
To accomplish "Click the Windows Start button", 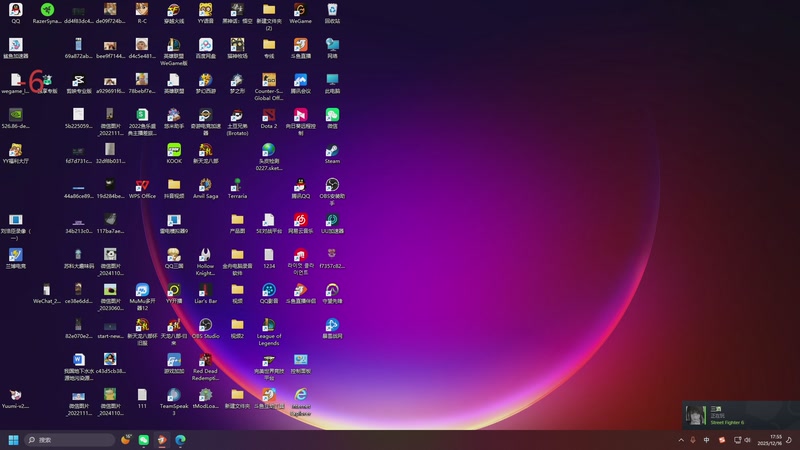I will (14, 440).
